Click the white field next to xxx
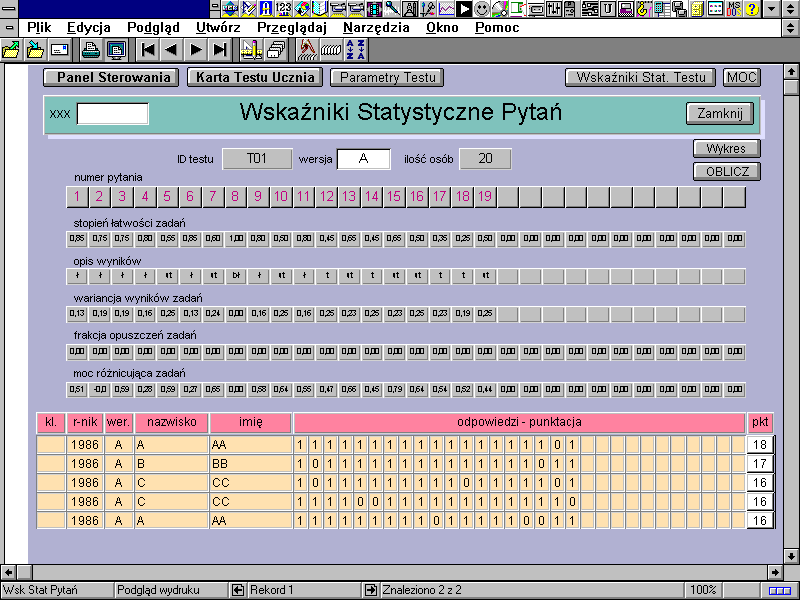Screen dimensions: 800x600 tap(112, 114)
